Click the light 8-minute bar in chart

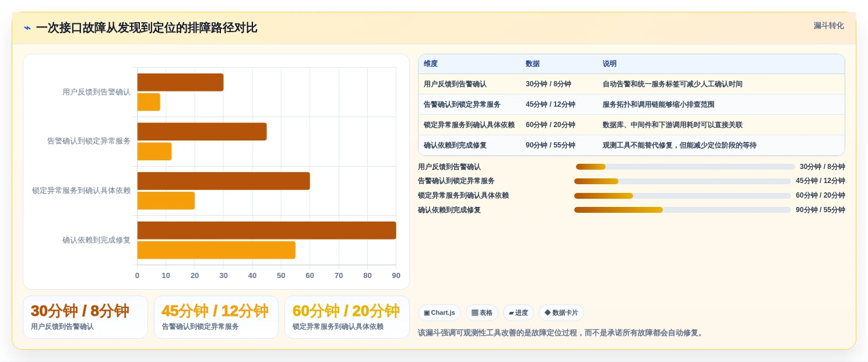click(x=149, y=102)
